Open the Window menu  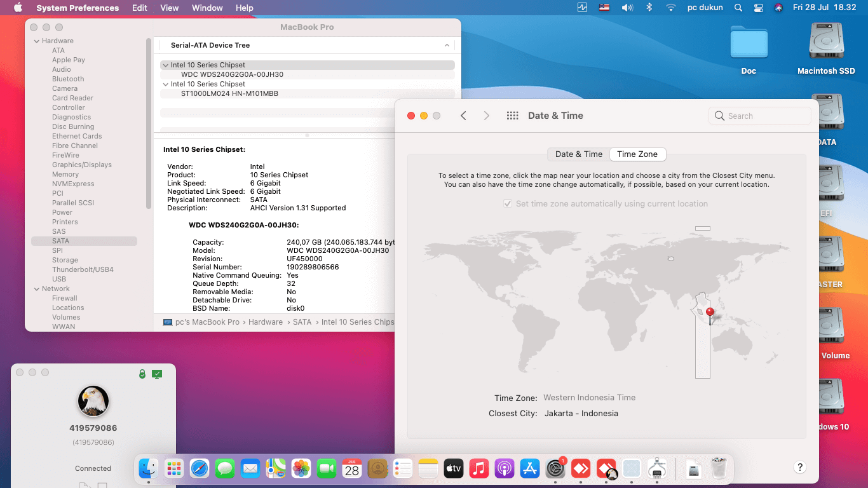click(207, 8)
